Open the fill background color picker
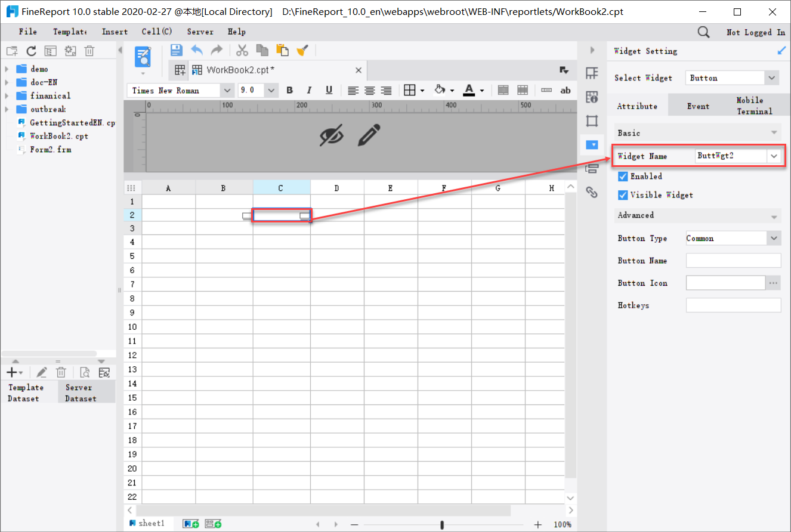791x532 pixels. (x=444, y=90)
